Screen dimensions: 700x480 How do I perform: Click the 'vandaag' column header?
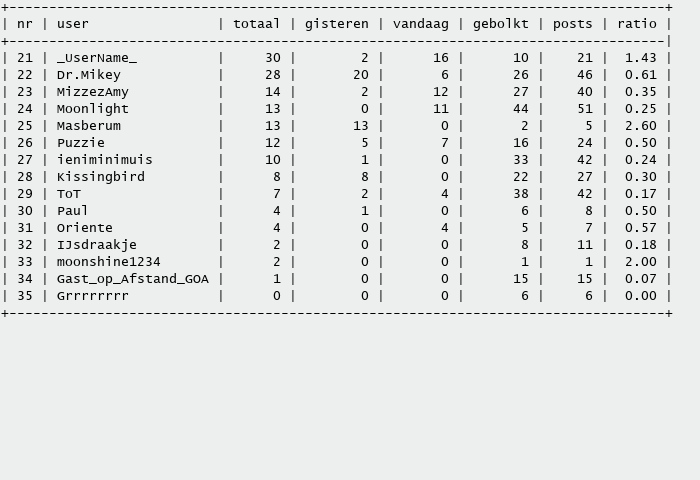click(420, 24)
